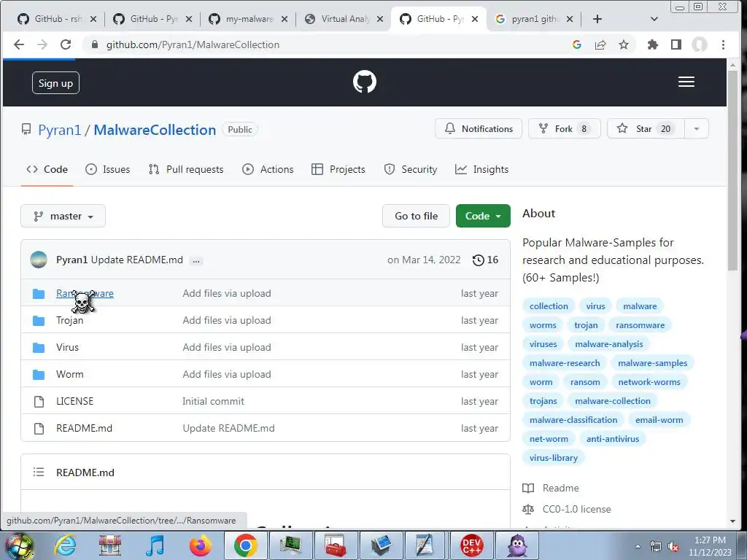Go back with the browser back arrow
The image size is (747, 560).
pos(18,44)
